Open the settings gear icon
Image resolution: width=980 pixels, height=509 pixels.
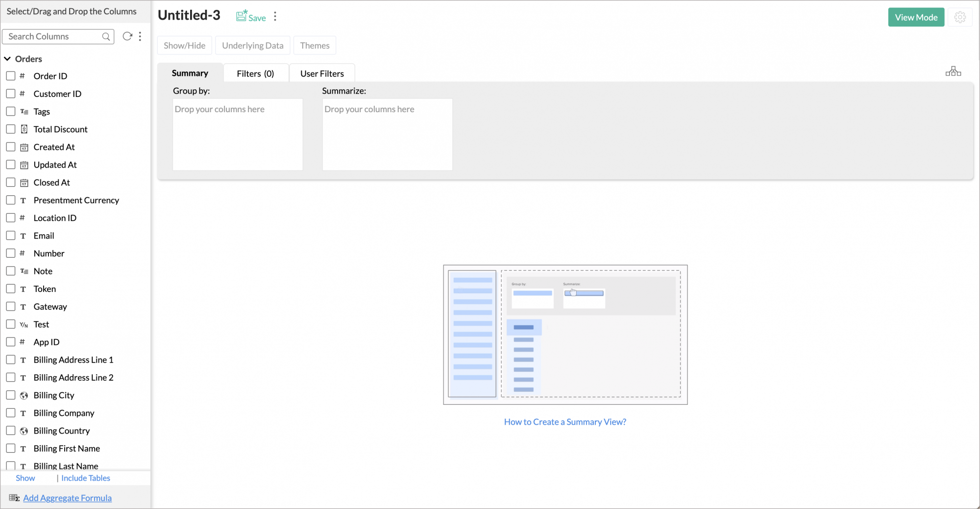tap(960, 17)
